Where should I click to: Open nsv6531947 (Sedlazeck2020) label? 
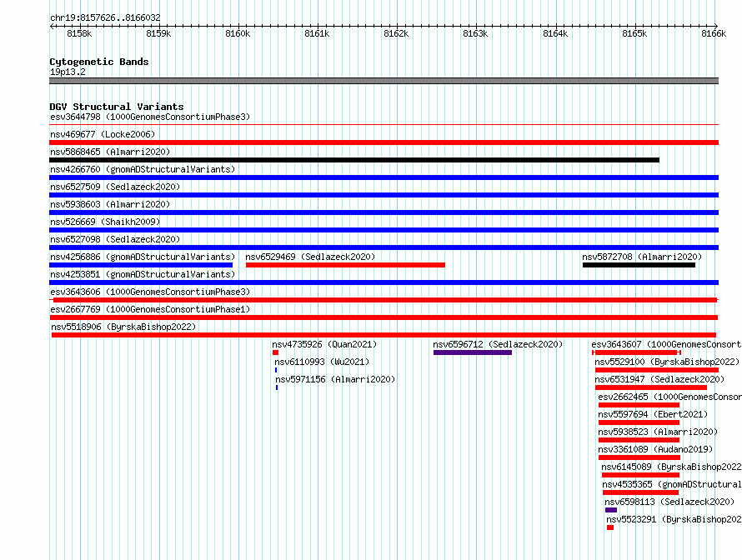[659, 379]
